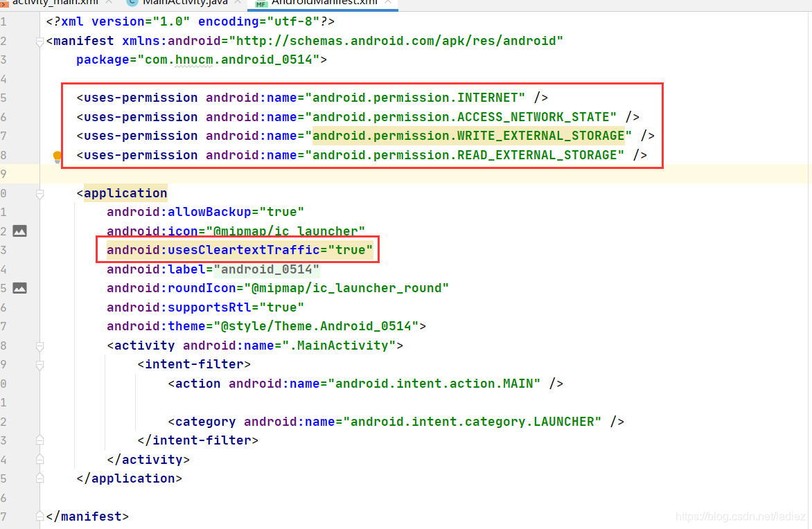Click the closing intent-filter tag text
Screen dimensions: 812x529
coord(198,440)
